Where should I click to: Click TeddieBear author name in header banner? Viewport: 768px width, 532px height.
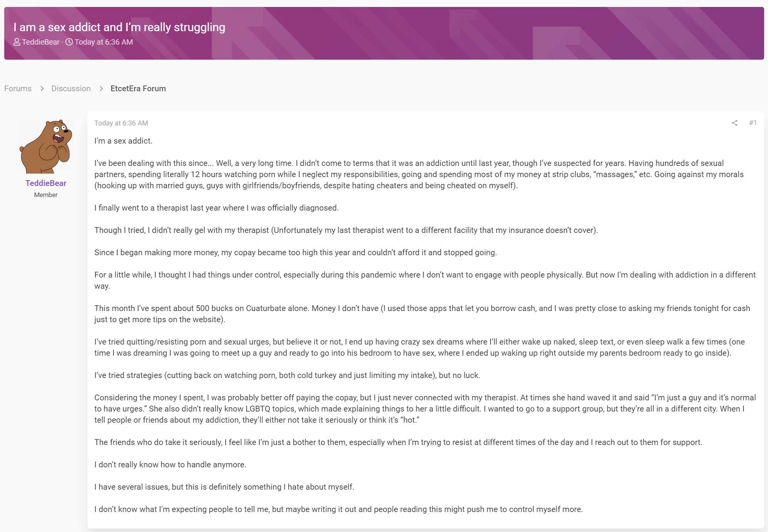(x=41, y=42)
